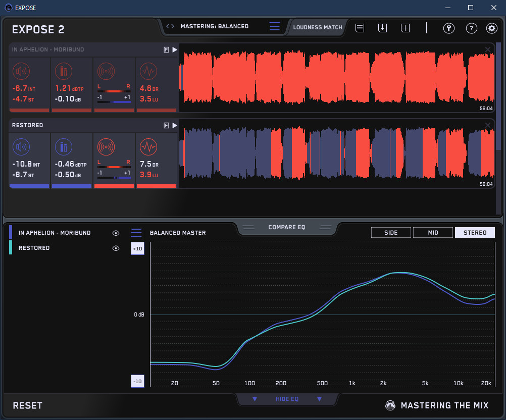
Task: Click the -0.46 dBTP reading on Restored
Action: click(71, 164)
